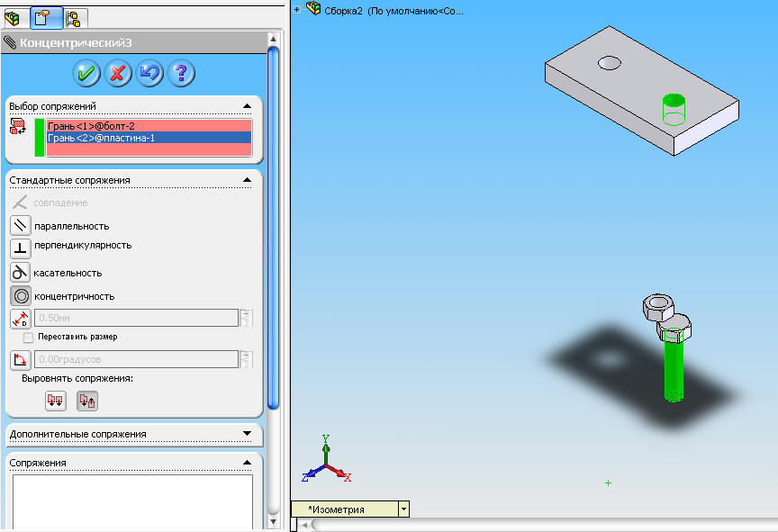Click the round hole in the plate

[610, 64]
